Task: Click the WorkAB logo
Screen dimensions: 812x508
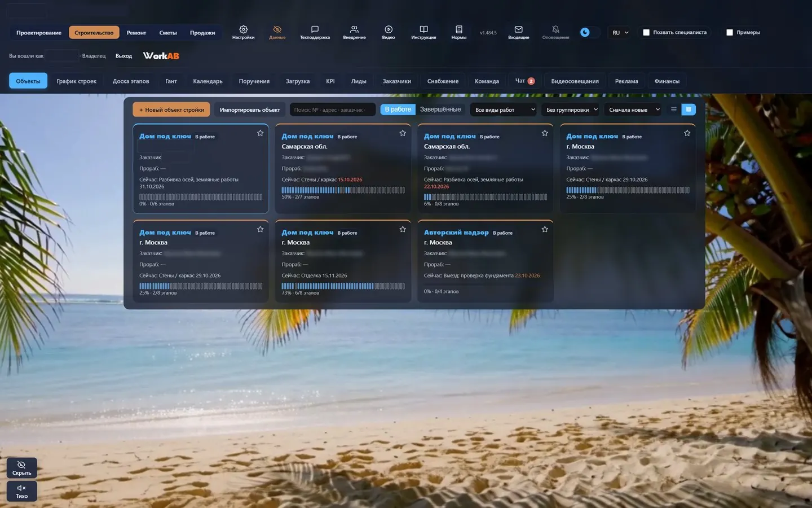Action: (161, 56)
